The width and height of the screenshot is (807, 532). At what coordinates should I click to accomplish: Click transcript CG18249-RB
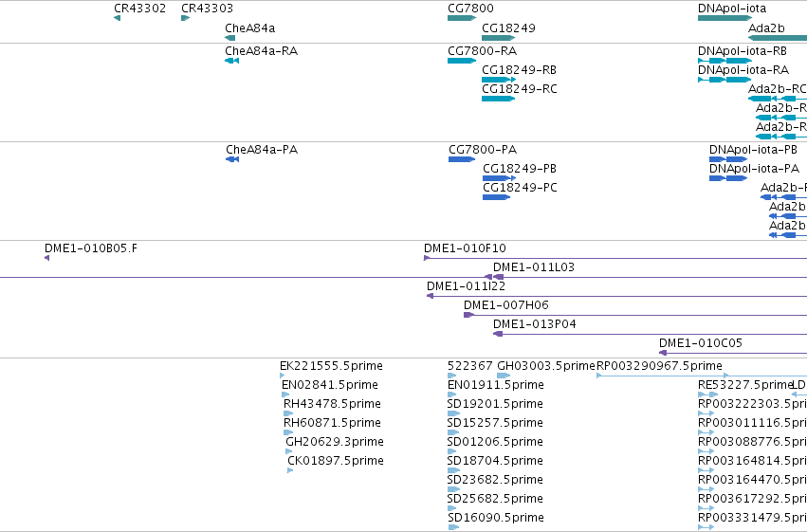click(519, 70)
